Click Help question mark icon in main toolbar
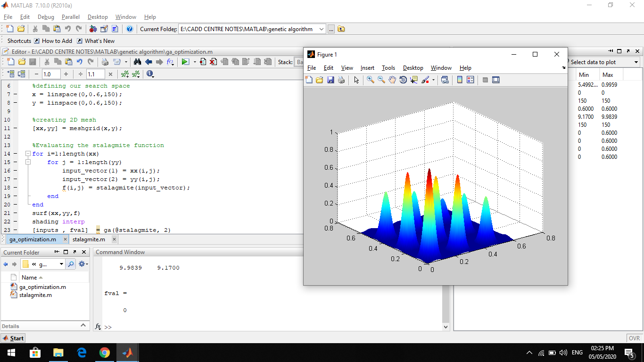Screen dimensions: 644x362 (130, 29)
